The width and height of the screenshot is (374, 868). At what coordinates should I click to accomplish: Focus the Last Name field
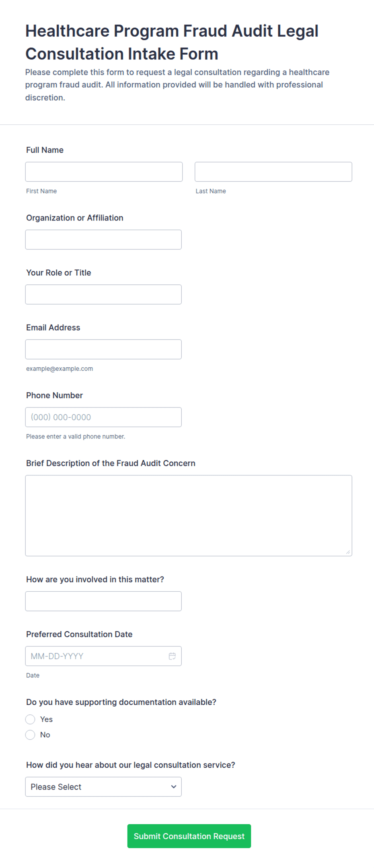(x=273, y=172)
